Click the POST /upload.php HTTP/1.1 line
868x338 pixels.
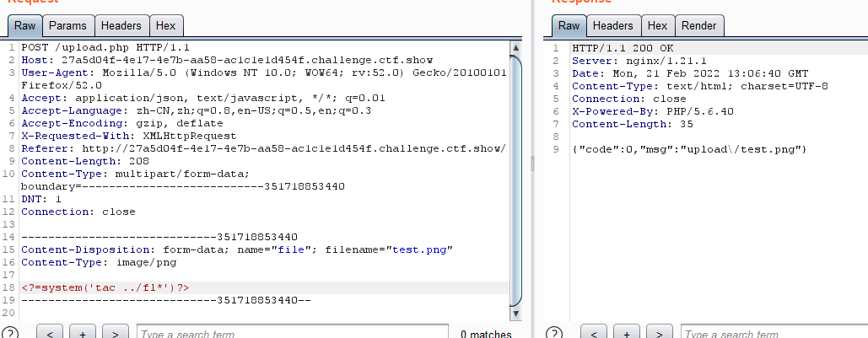point(105,47)
